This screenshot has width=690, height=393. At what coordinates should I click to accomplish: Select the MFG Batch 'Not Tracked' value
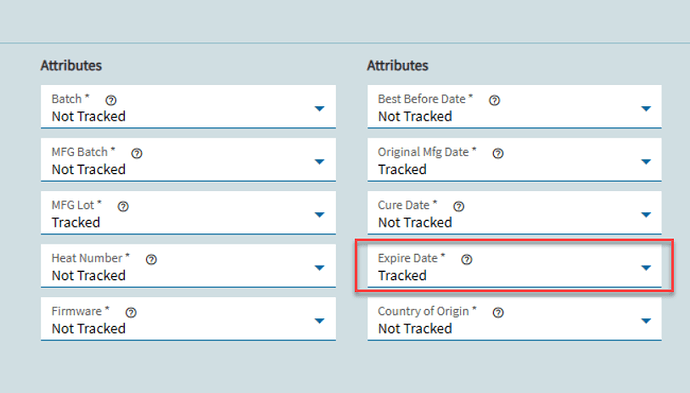(88, 169)
